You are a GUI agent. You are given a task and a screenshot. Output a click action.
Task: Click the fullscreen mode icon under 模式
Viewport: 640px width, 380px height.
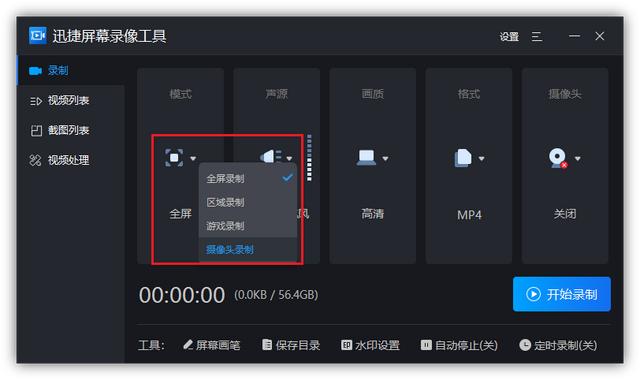(174, 158)
